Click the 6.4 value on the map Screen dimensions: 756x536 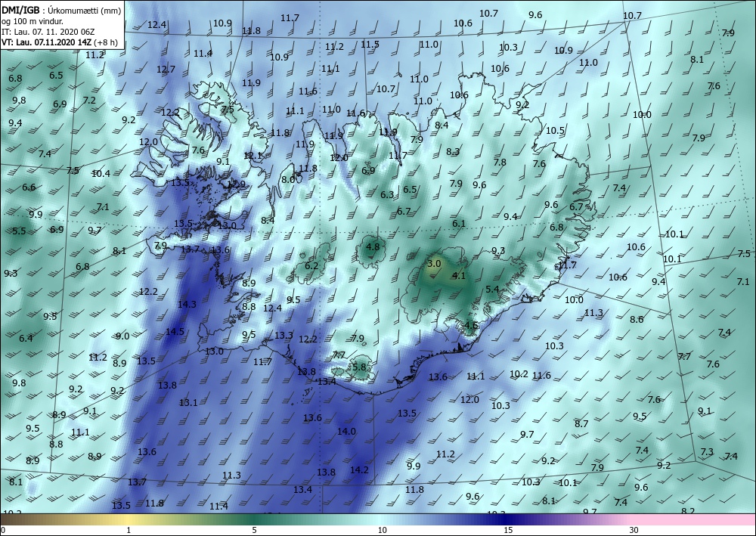point(26,339)
